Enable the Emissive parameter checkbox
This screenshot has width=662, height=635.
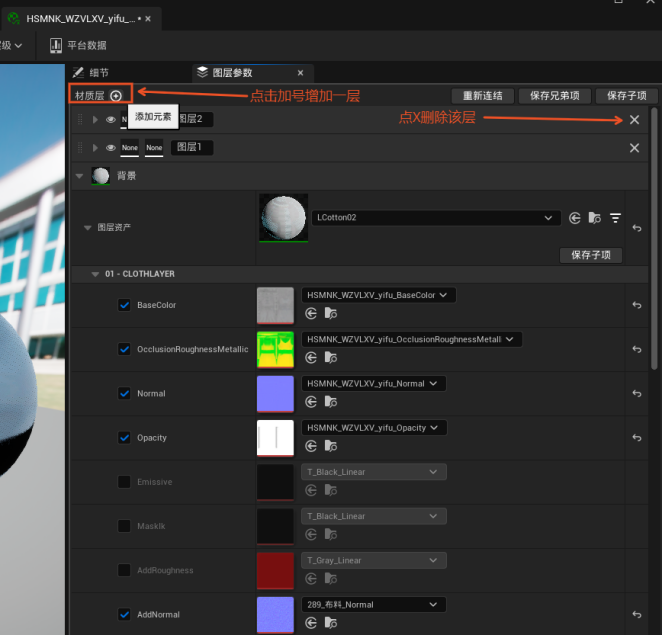tap(125, 482)
